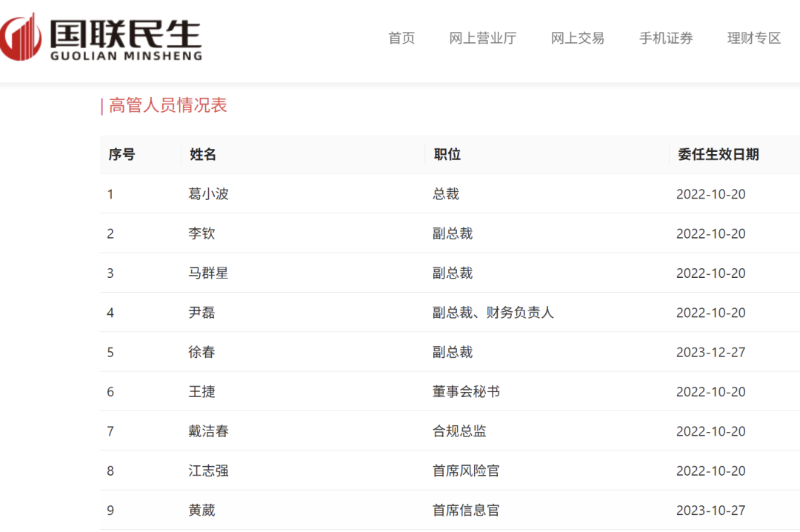
Task: Open the 网上营业厅 navigation item
Action: click(x=483, y=39)
